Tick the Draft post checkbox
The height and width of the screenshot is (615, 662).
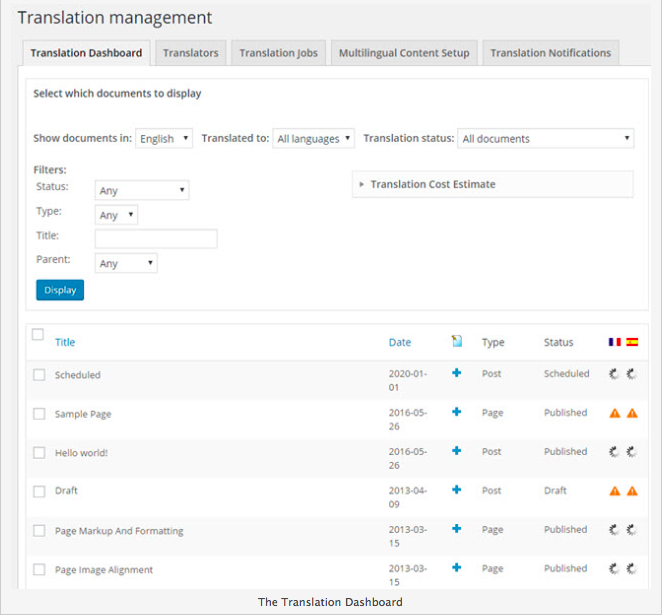coord(39,491)
